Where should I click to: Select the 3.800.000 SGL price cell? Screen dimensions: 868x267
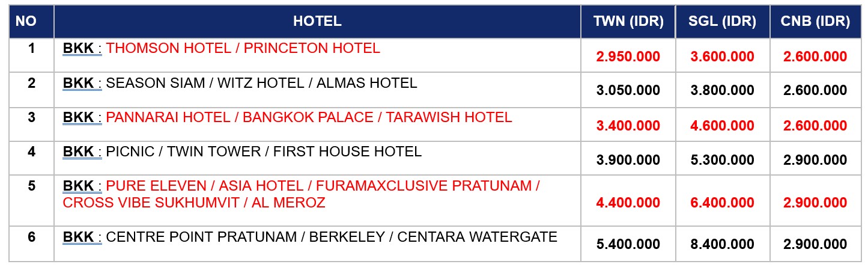pos(723,90)
